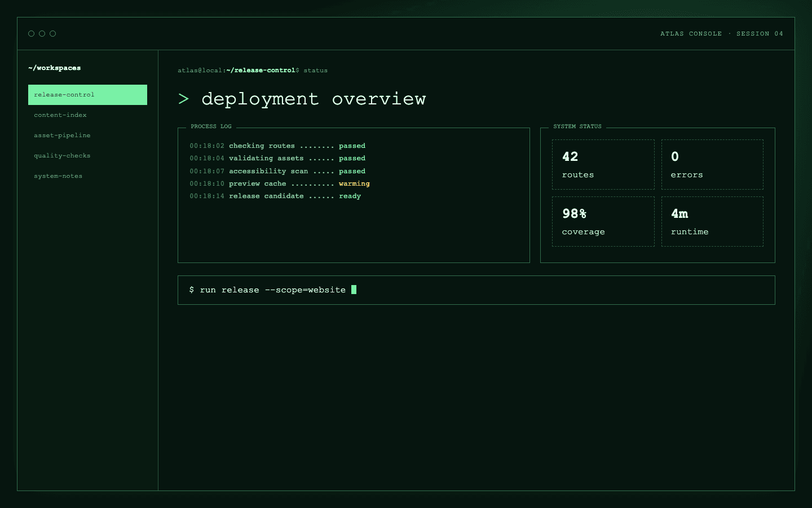Viewport: 812px width, 508px height.
Task: Click the 'SESSION 04' label
Action: coord(760,34)
